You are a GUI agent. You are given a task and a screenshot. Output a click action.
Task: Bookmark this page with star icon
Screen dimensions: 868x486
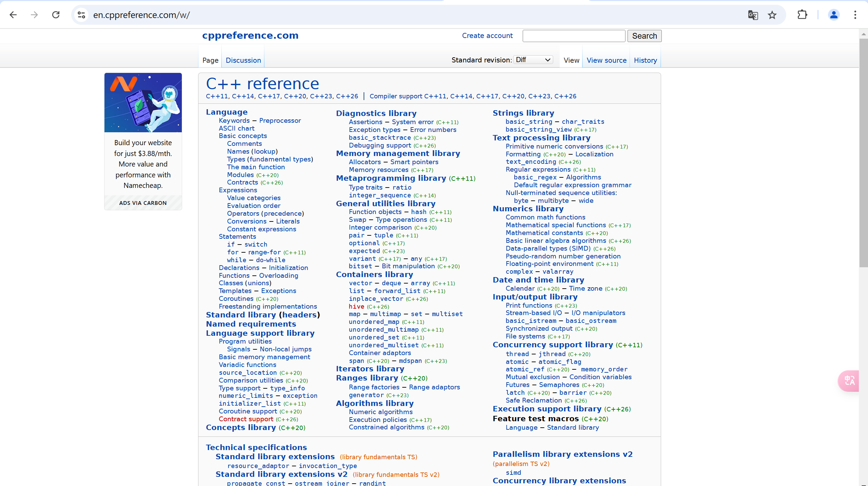point(772,15)
